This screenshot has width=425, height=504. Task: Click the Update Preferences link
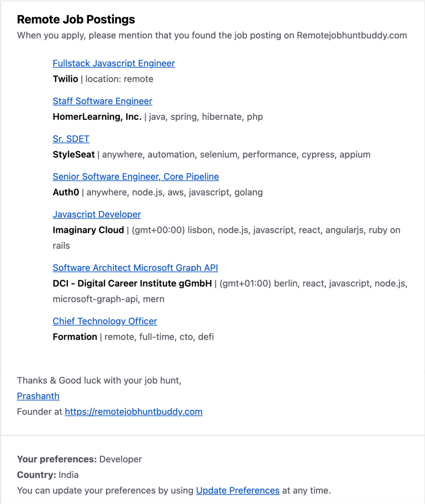click(x=238, y=491)
